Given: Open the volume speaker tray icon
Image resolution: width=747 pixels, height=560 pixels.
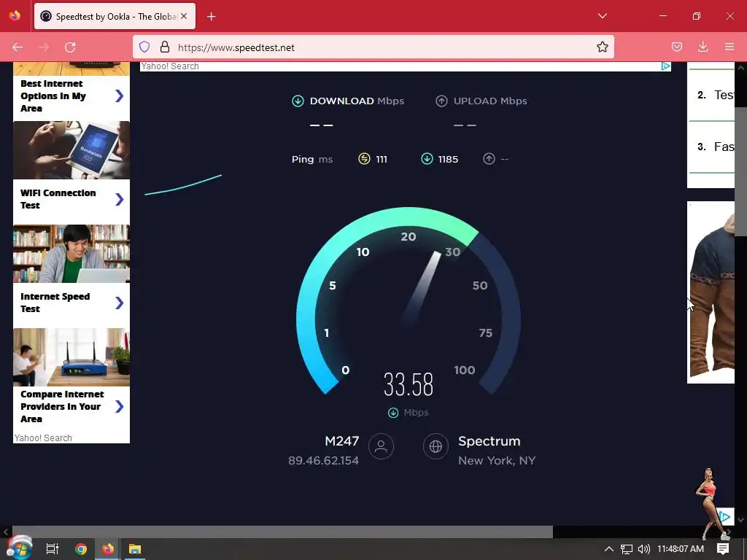Looking at the screenshot, I should [643, 549].
